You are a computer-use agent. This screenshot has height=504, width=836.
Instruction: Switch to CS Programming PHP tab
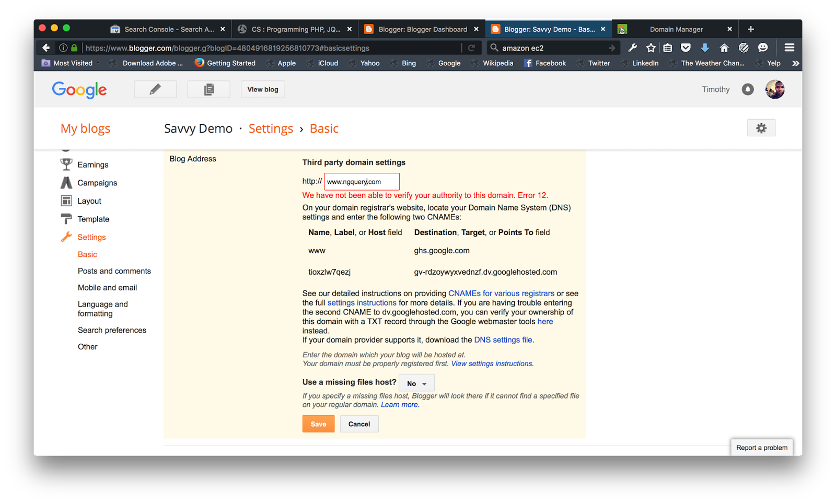pos(295,29)
